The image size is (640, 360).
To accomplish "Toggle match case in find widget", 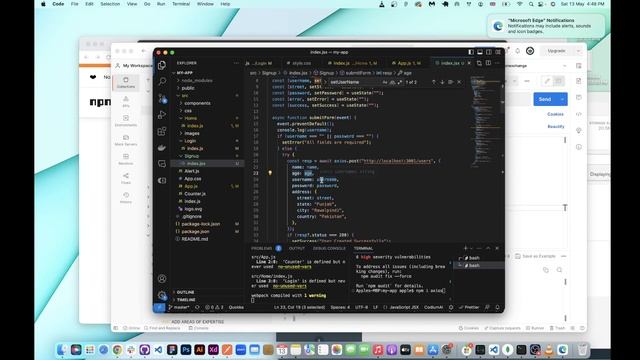I will (385, 82).
